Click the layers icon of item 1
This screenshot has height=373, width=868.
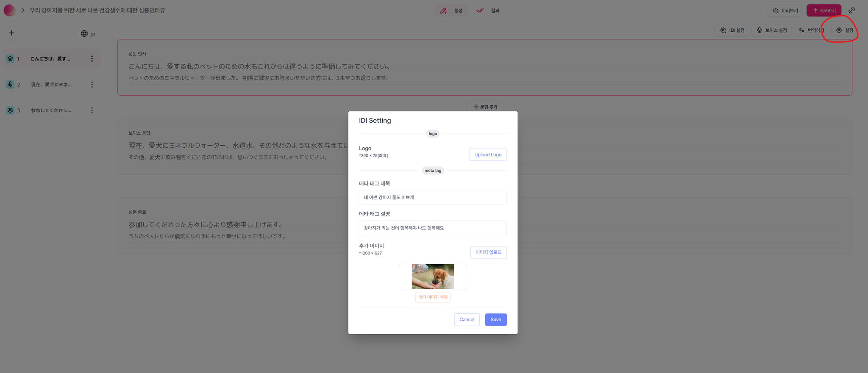(x=10, y=59)
